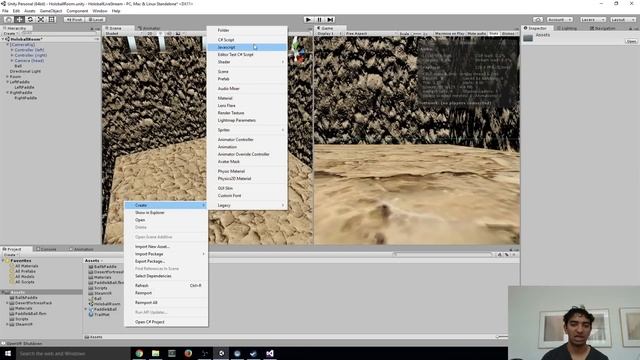Image resolution: width=640 pixels, height=360 pixels.
Task: Toggle scene lighting button in Scene view
Action: (x=161, y=33)
